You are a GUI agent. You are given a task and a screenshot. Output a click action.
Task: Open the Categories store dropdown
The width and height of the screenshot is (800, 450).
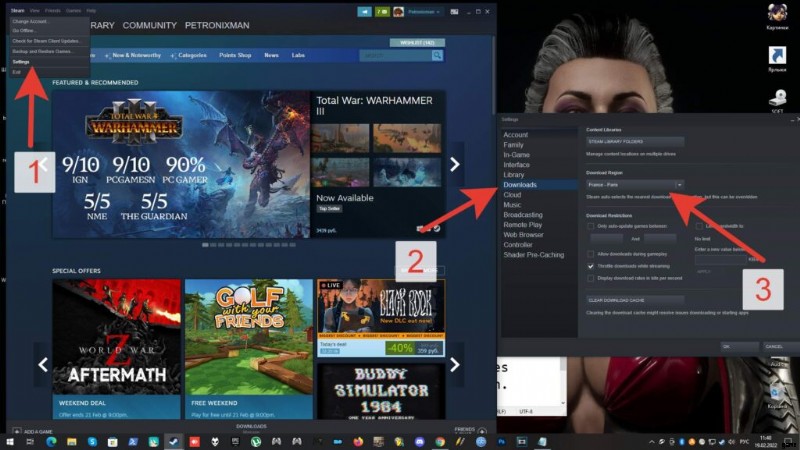click(x=185, y=56)
